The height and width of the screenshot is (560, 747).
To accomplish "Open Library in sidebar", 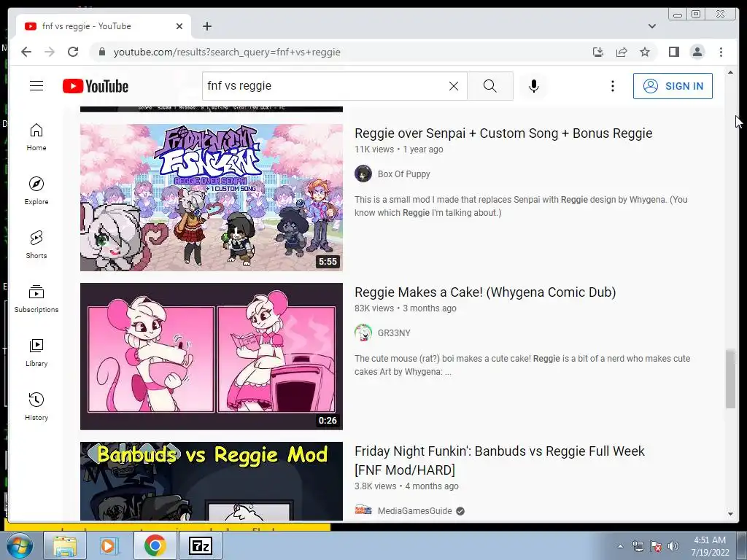I will coord(36,353).
